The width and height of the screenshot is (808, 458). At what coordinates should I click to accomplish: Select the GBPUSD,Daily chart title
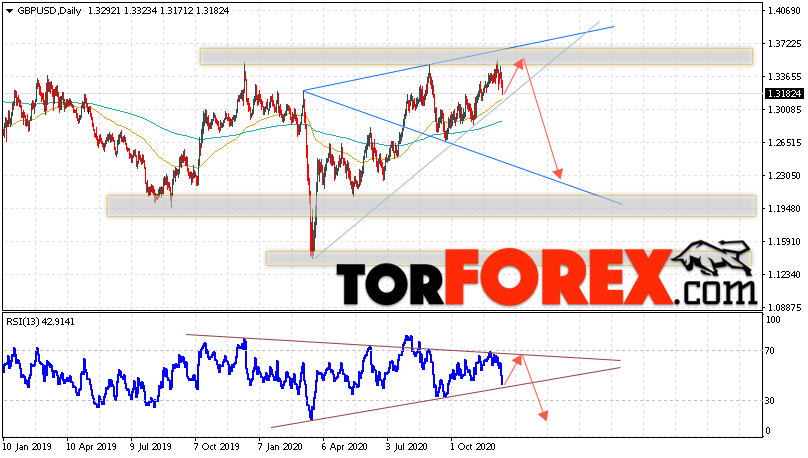[x=49, y=10]
